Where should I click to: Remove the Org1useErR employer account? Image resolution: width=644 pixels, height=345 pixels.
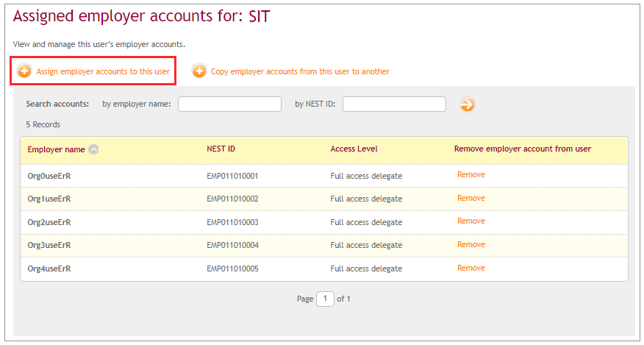pos(471,198)
